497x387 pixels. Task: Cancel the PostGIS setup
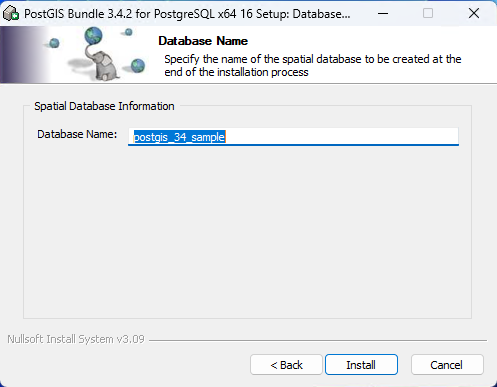point(447,365)
